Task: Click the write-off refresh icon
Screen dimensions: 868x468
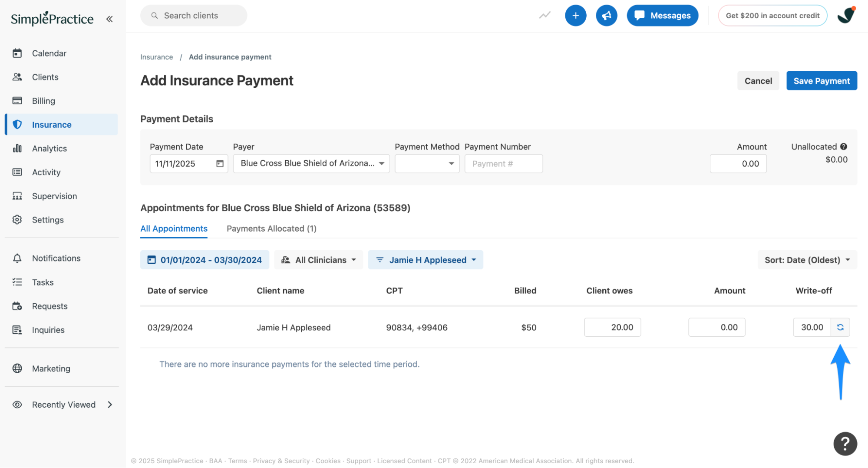Action: (840, 327)
